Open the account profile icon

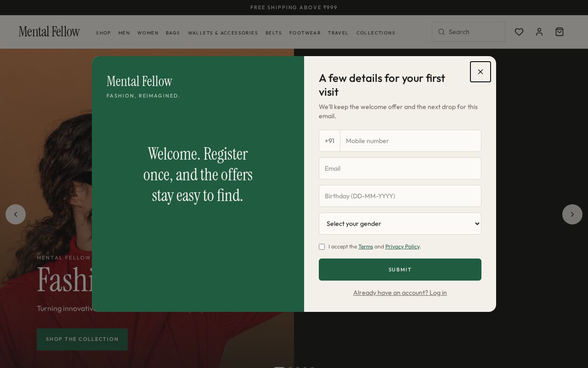(539, 32)
